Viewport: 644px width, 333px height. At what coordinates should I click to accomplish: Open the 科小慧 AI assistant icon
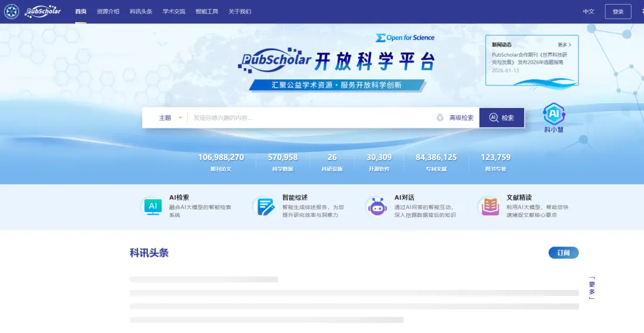pyautogui.click(x=553, y=118)
